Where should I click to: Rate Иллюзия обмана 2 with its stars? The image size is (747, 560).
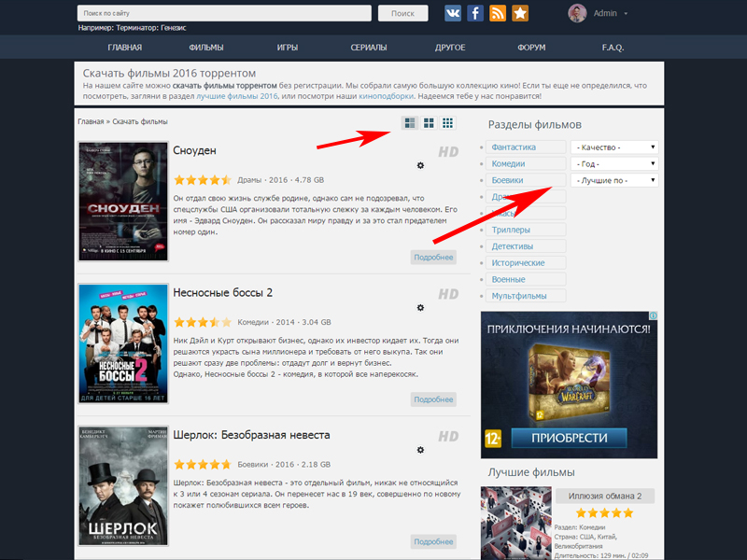pos(604,512)
